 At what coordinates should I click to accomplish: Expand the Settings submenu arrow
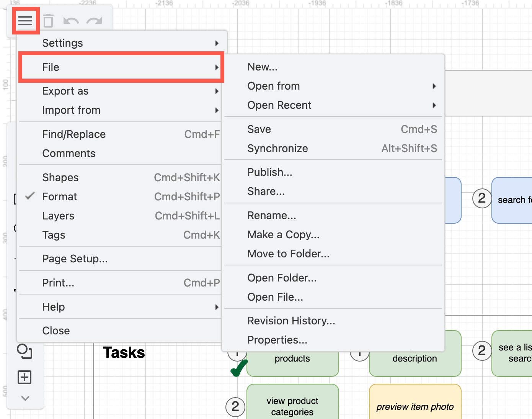217,43
